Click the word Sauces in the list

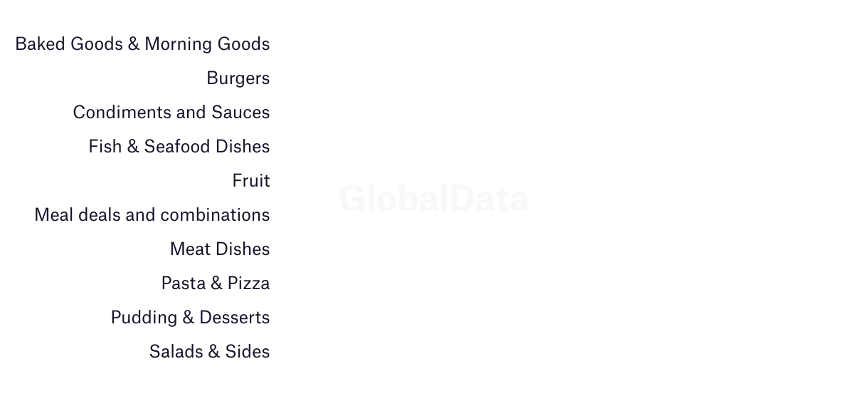240,113
